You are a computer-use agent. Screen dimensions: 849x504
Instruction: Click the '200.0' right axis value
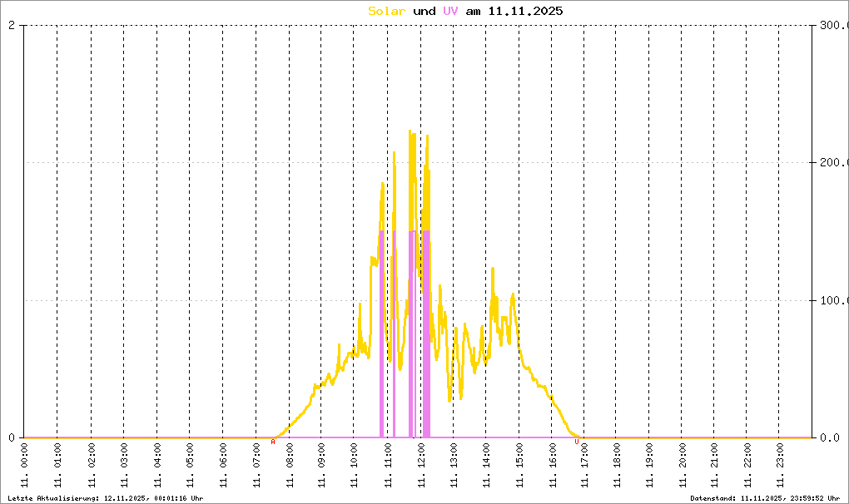click(832, 163)
